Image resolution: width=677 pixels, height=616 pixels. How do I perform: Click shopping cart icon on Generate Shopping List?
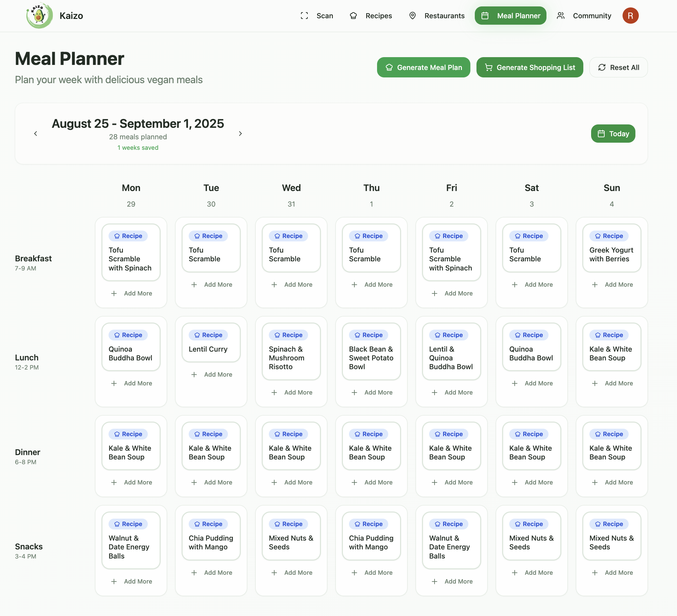tap(488, 67)
